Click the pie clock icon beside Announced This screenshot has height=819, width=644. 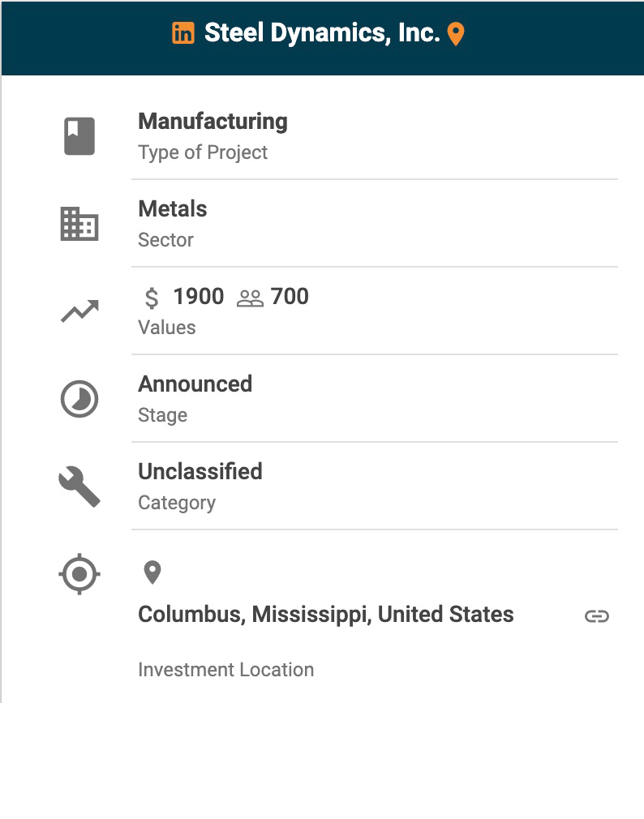point(79,399)
